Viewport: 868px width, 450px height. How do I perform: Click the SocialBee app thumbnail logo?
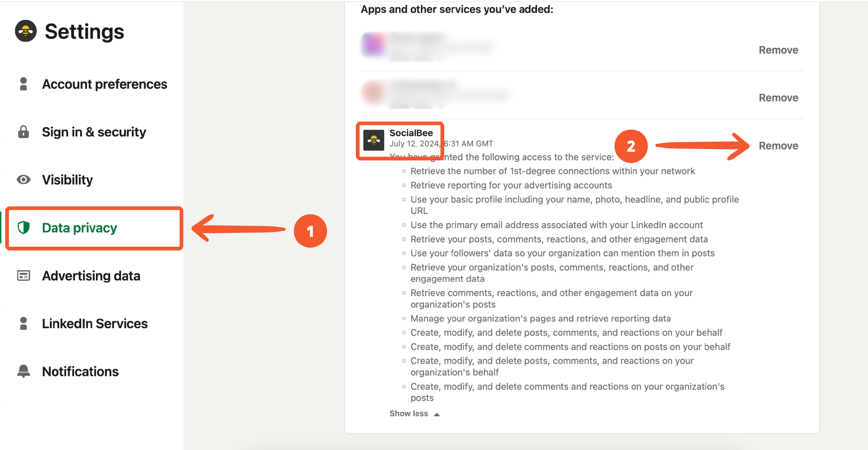point(374,140)
